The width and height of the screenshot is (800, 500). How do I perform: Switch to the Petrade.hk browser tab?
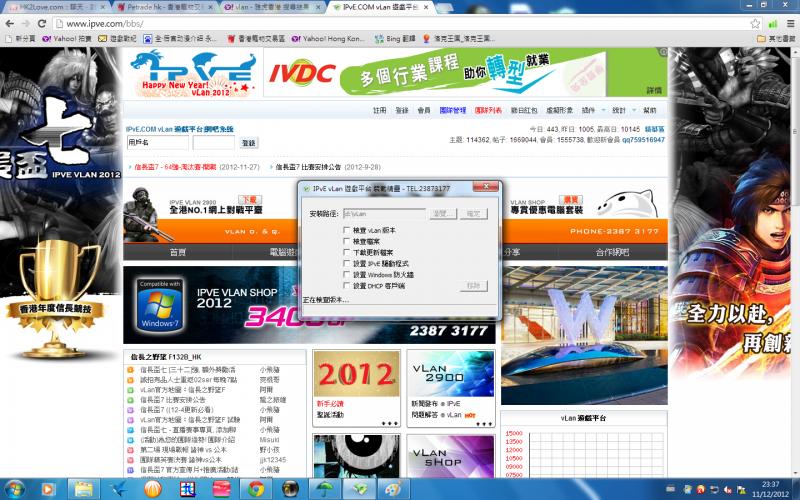[x=164, y=7]
